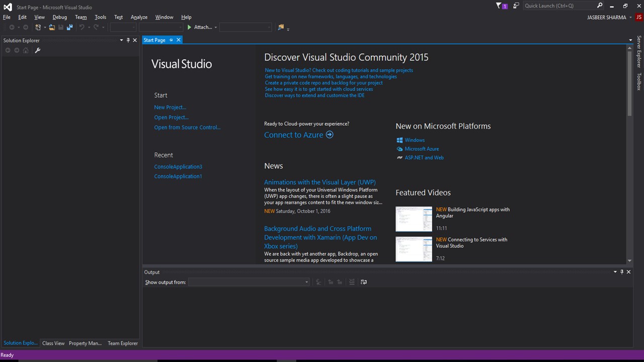This screenshot has width=644, height=362.
Task: Click the Redo toolbar icon
Action: tap(96, 27)
